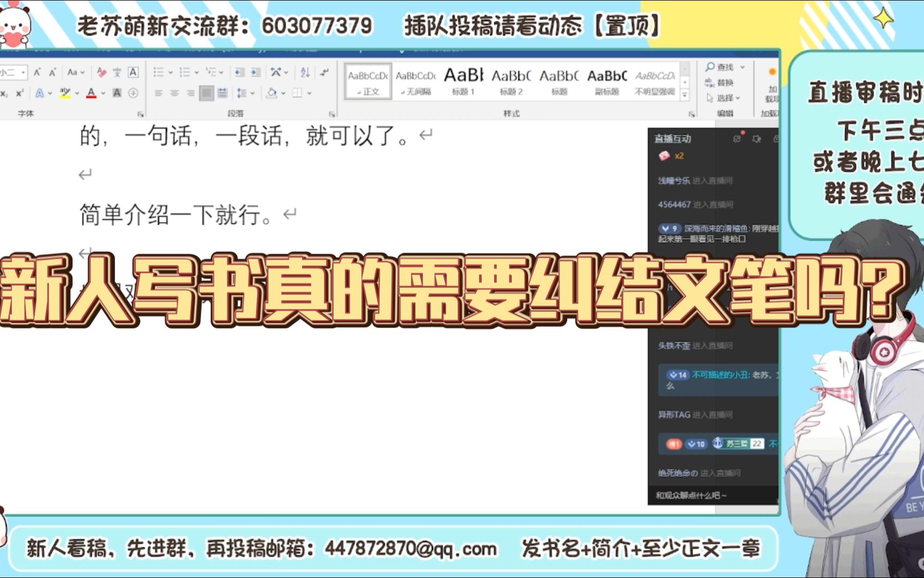Click the 苏三哲 fan badge in chat
924x578 pixels.
point(738,444)
